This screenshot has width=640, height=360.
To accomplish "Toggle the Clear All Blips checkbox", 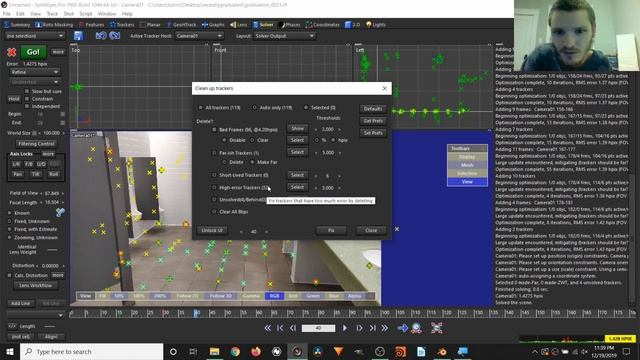I will 214,211.
